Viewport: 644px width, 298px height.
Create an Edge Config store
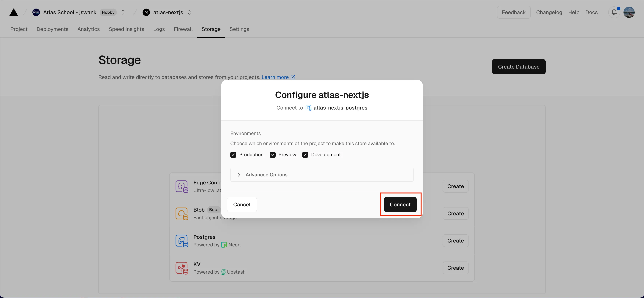pos(455,186)
